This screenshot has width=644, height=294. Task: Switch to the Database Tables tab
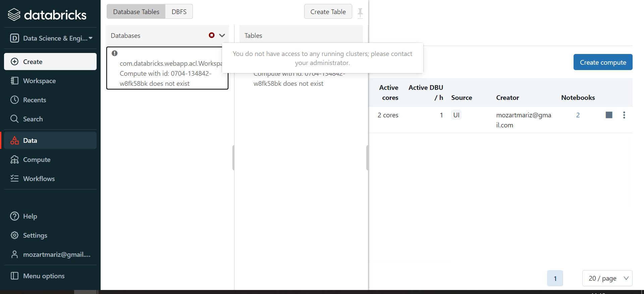tap(136, 12)
